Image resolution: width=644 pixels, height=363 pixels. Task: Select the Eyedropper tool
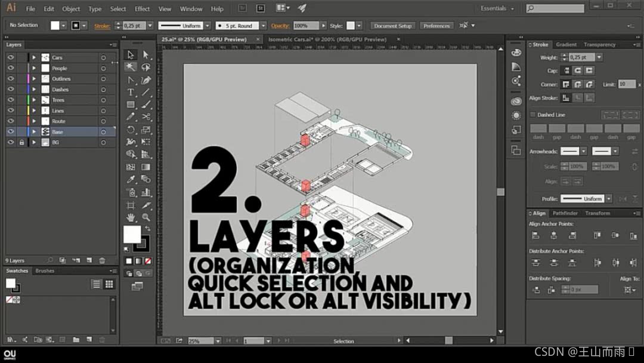[131, 179]
